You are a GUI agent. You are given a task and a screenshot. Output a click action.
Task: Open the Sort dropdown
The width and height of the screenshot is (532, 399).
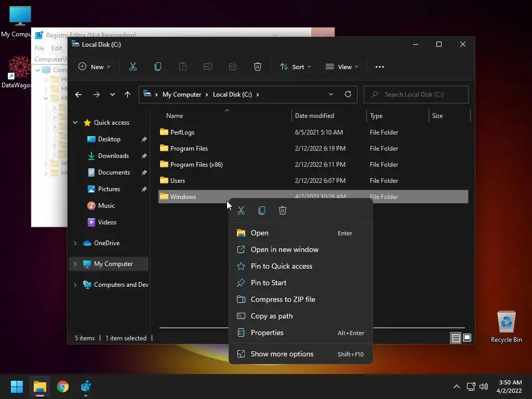pos(295,67)
